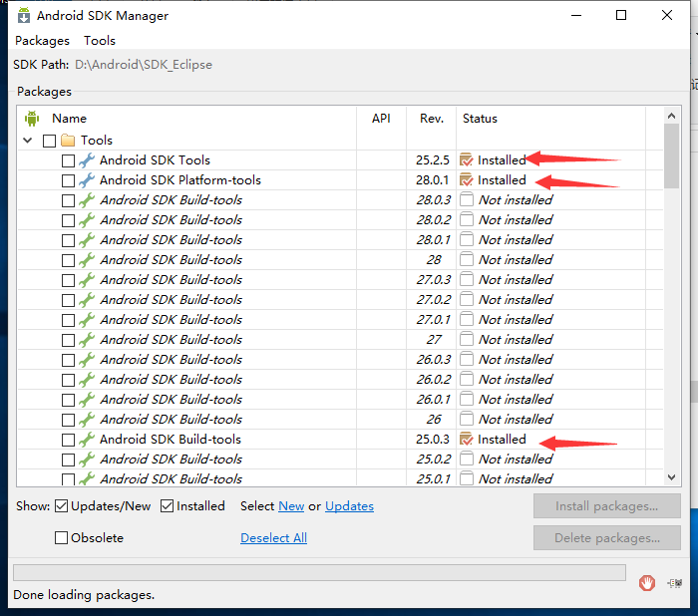Select Android SDK Build-tools rev 26 row
Image resolution: width=698 pixels, height=616 pixels.
point(340,420)
